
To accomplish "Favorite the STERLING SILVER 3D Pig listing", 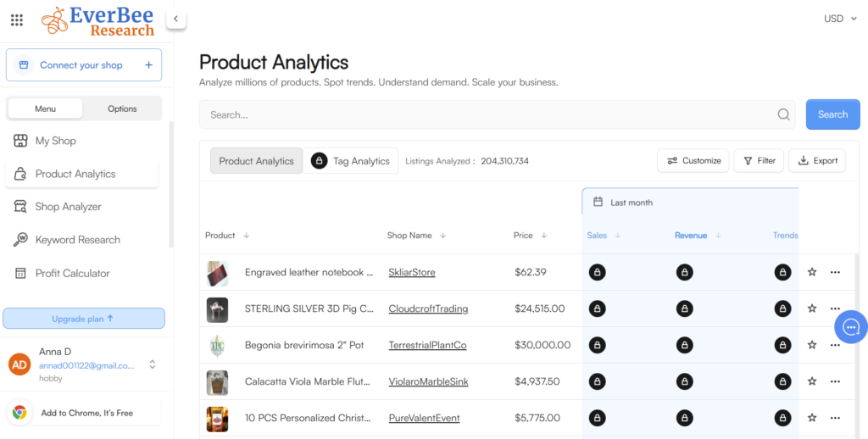I will pyautogui.click(x=812, y=308).
